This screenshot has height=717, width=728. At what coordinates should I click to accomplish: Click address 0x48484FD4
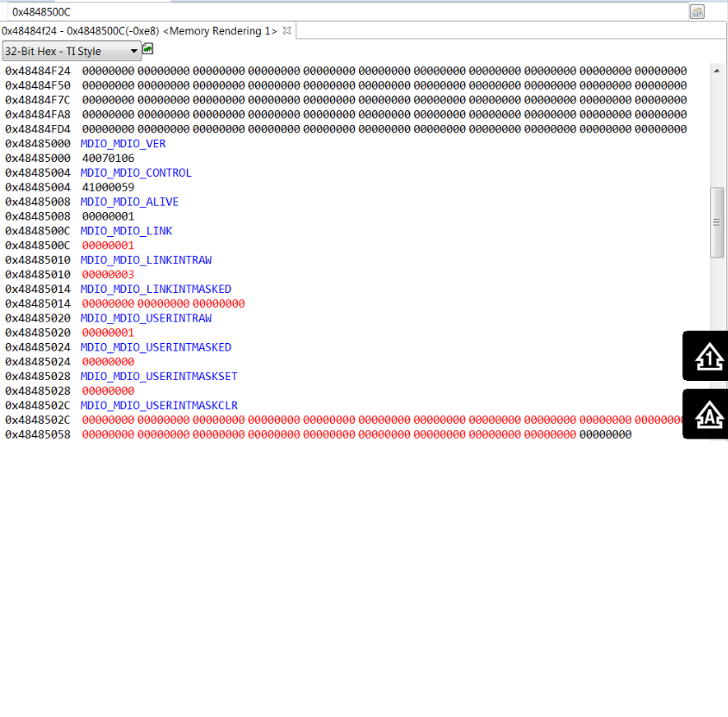[38, 129]
